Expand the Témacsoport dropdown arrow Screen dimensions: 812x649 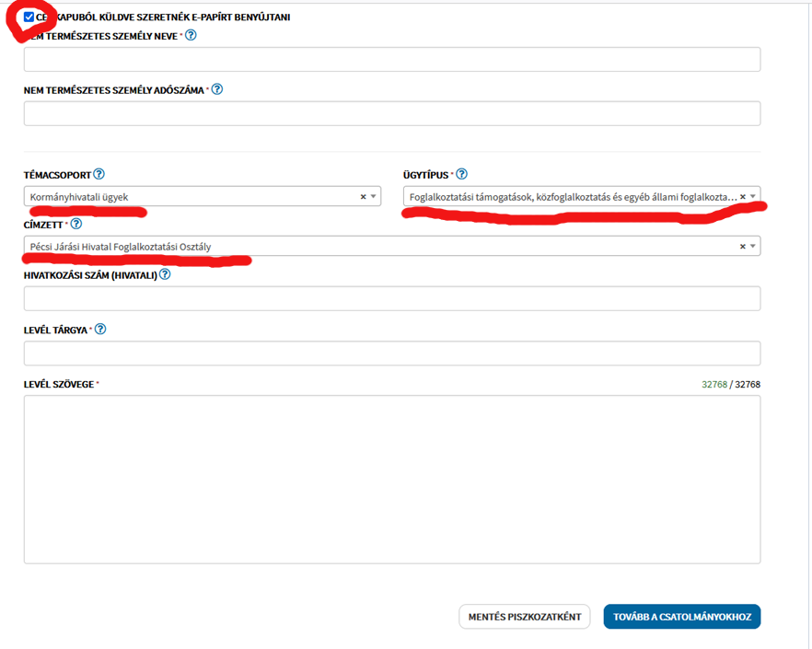[x=373, y=196]
